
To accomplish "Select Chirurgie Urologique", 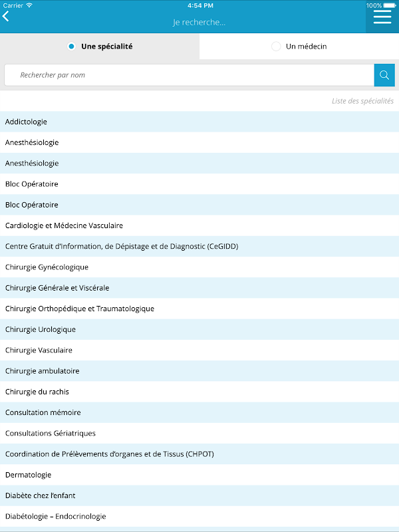I will pyautogui.click(x=199, y=329).
